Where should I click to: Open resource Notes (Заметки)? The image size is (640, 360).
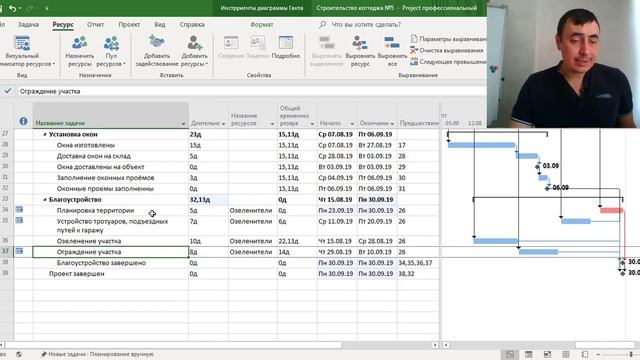(x=258, y=48)
